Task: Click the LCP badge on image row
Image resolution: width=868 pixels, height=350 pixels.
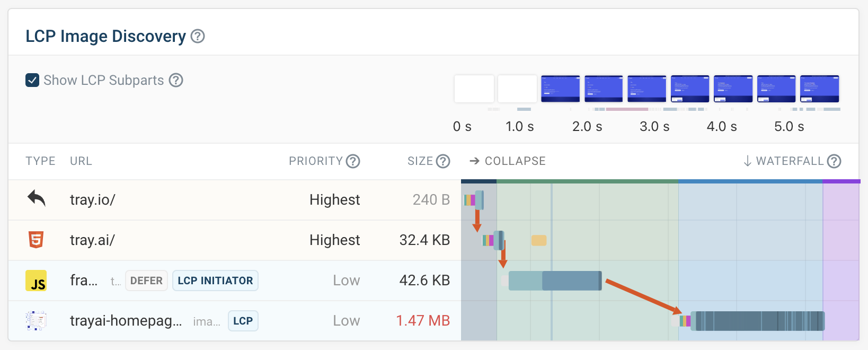Action: (x=243, y=321)
